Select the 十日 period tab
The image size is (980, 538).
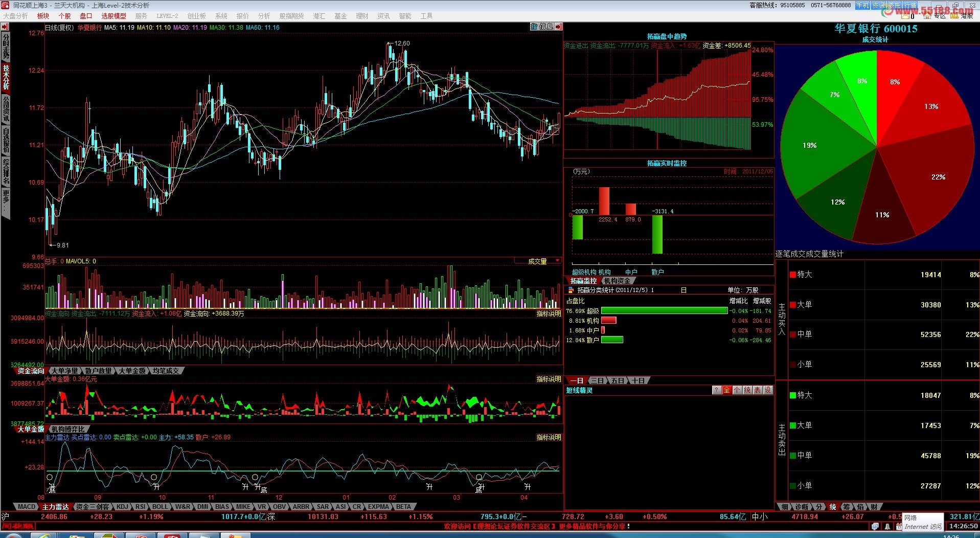(638, 380)
